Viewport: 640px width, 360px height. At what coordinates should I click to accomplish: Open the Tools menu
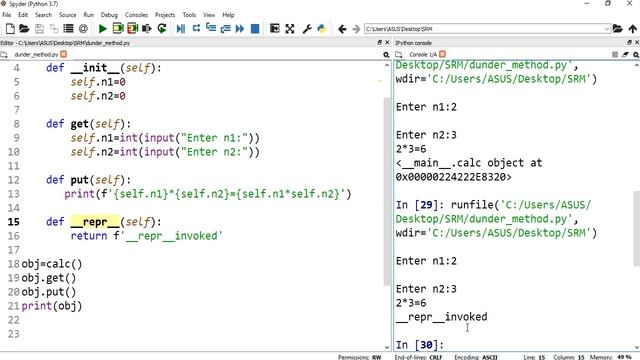point(189,15)
